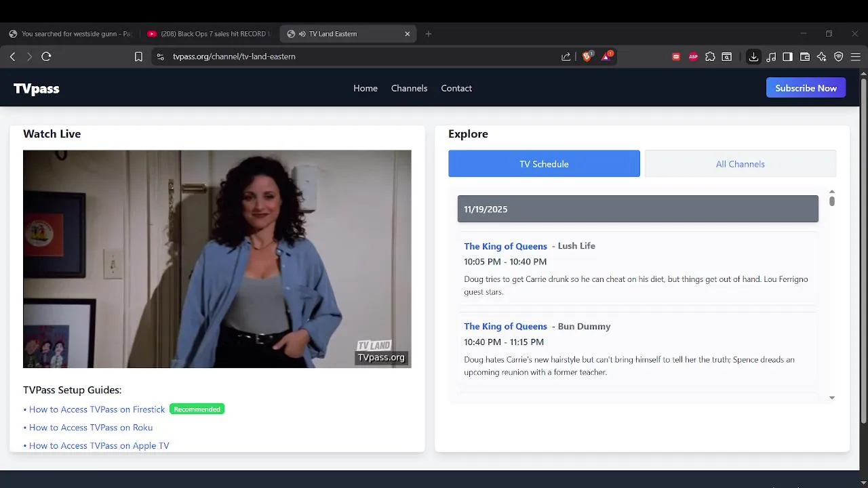Image resolution: width=868 pixels, height=488 pixels.
Task: Open the red extension icon before ABP
Action: click(x=676, y=57)
